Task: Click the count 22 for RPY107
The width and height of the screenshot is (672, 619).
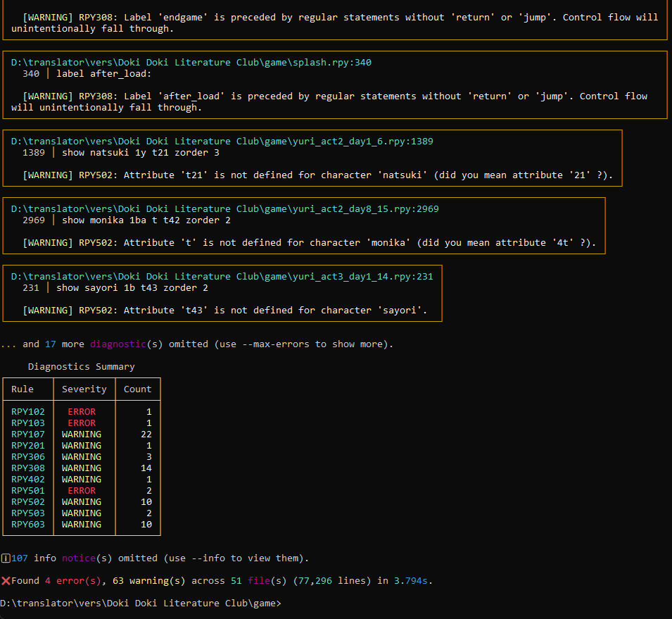Action: (x=146, y=434)
